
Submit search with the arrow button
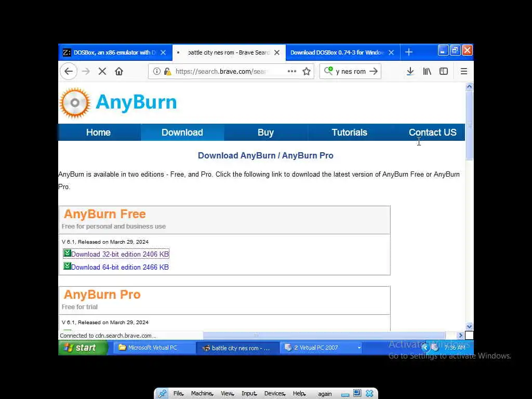374,71
